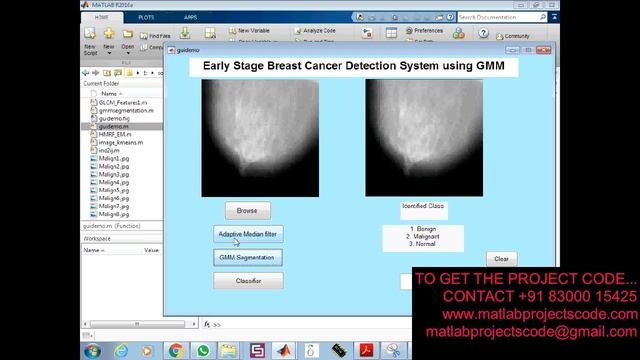The height and width of the screenshot is (360, 640).
Task: Open Adobe Reader from the taskbar
Action: pos(366,351)
